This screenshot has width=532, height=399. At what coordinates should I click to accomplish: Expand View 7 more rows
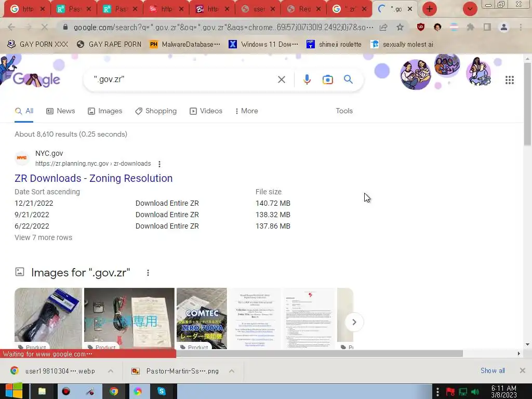click(x=44, y=237)
